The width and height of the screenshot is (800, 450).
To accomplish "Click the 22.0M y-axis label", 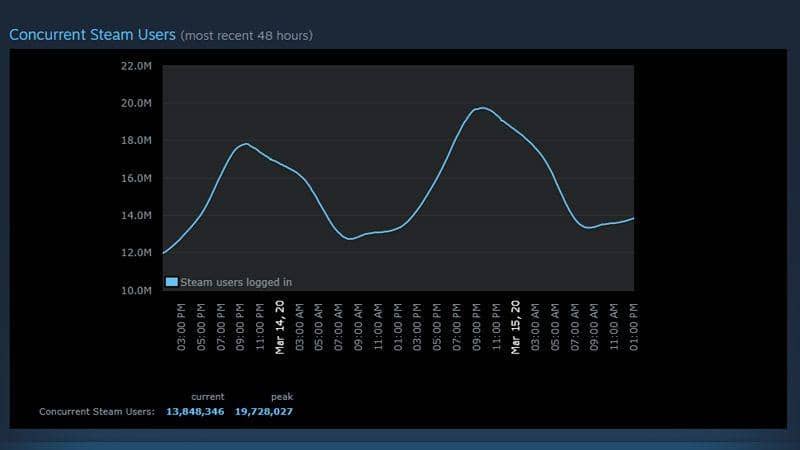I will click(x=136, y=66).
